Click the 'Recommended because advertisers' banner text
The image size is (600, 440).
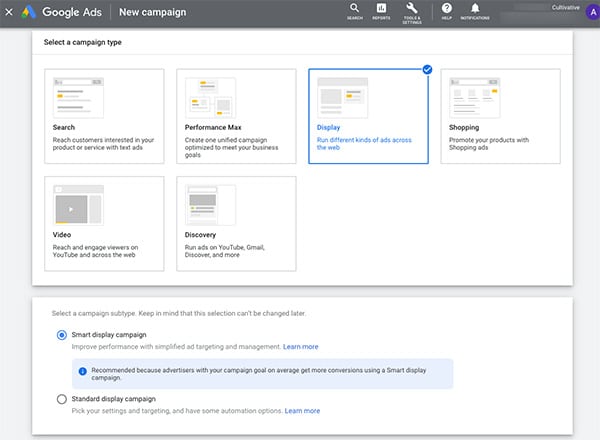pos(259,374)
